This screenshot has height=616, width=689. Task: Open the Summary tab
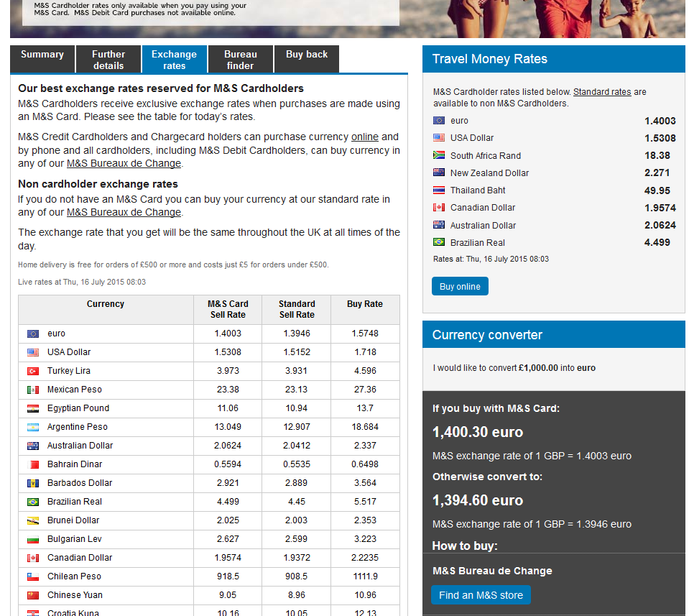coord(42,59)
